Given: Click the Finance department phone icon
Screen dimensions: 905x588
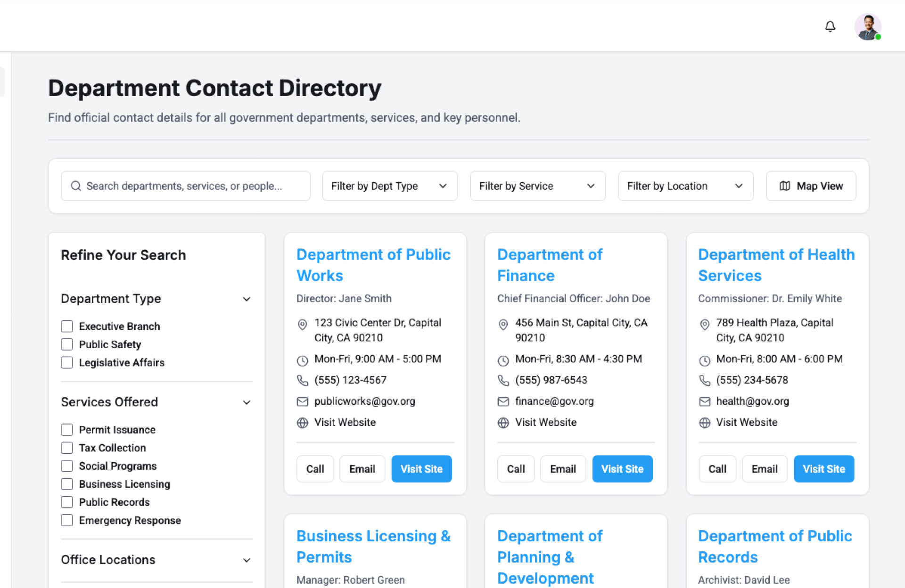Looking at the screenshot, I should tap(503, 380).
